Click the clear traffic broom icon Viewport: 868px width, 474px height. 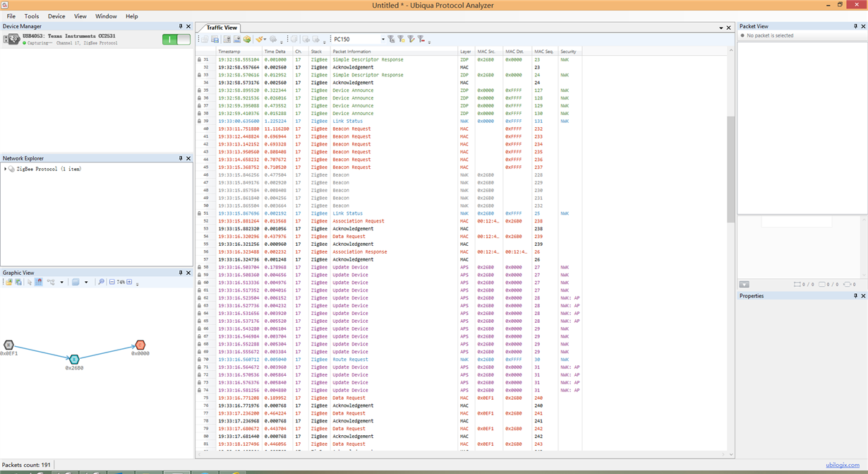pyautogui.click(x=260, y=40)
